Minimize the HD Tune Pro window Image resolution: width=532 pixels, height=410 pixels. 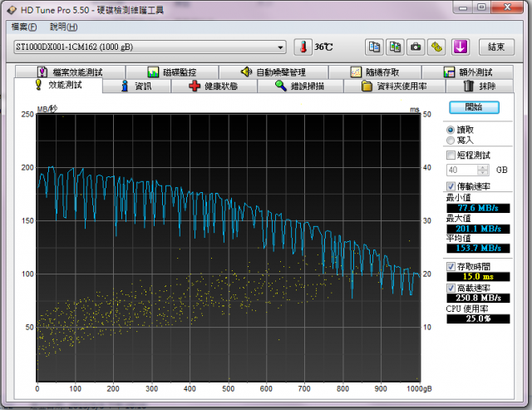click(464, 7)
